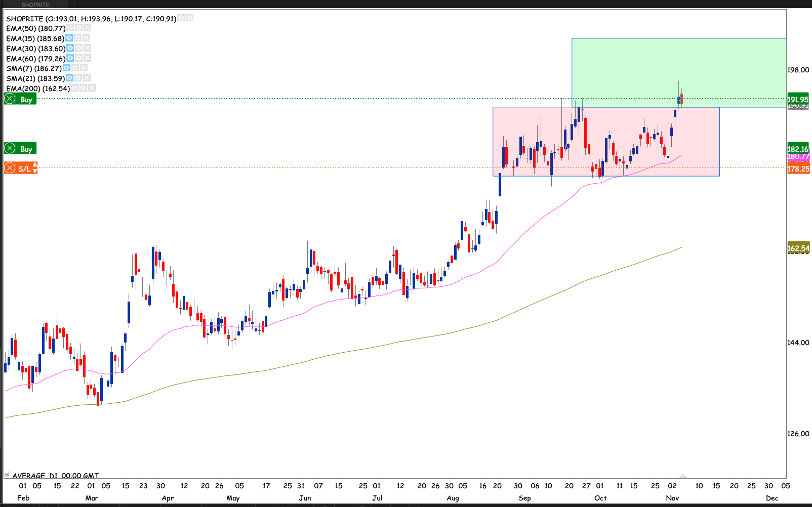
Task: Toggle visibility of SMA(21) indicator
Action: (x=70, y=78)
